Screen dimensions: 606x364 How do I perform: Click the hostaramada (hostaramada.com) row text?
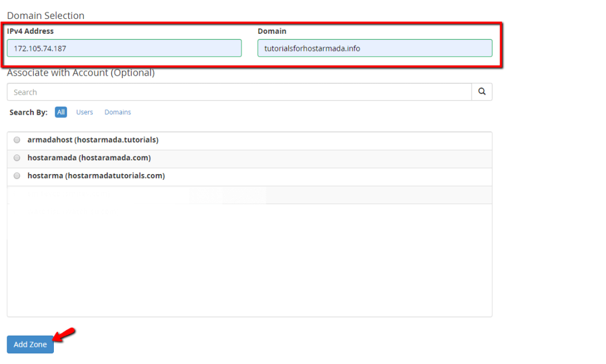(x=89, y=157)
